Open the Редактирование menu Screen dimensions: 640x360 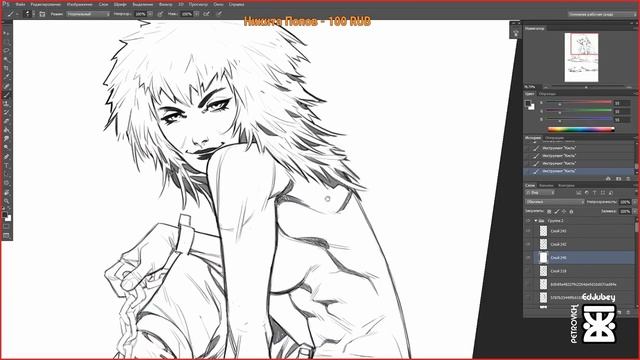[x=46, y=4]
